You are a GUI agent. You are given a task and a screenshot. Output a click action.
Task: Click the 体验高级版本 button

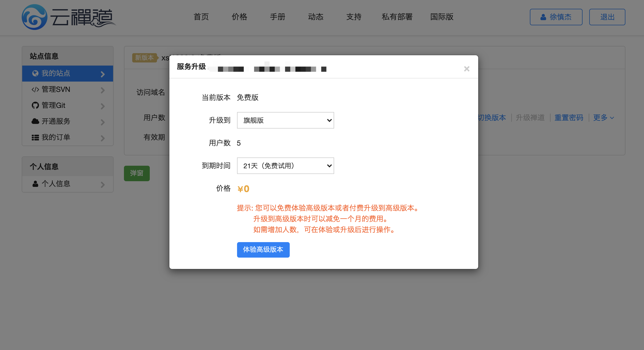pyautogui.click(x=263, y=250)
